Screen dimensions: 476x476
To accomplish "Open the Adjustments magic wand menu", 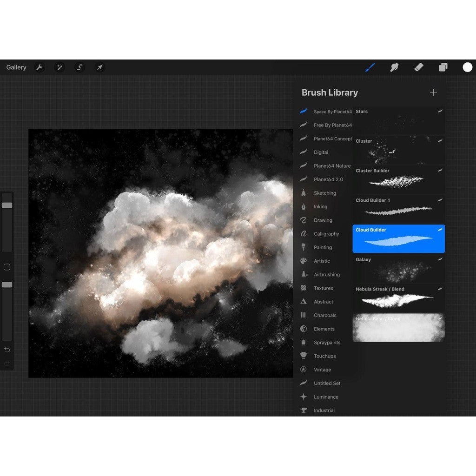I will (59, 67).
